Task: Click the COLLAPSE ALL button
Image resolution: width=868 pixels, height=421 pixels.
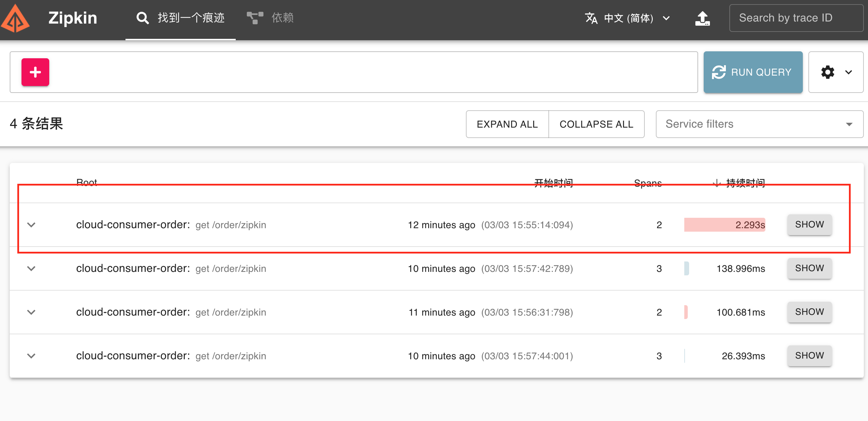Action: pyautogui.click(x=596, y=124)
